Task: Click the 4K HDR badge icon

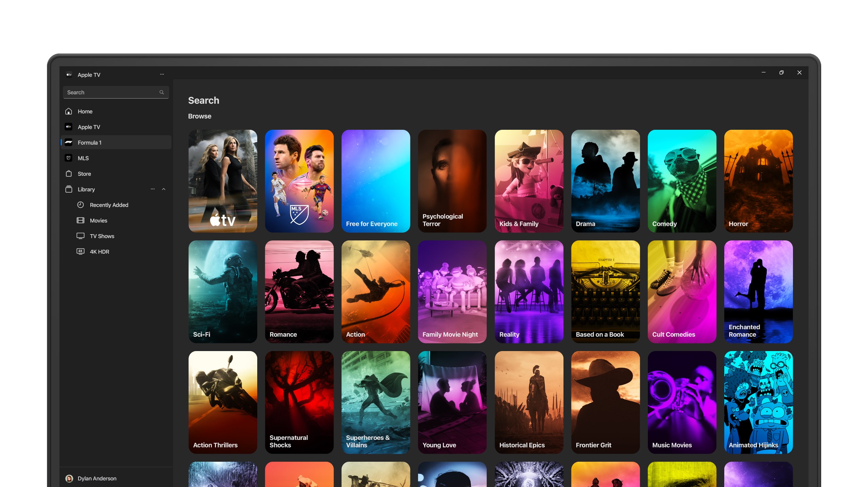Action: (x=81, y=251)
